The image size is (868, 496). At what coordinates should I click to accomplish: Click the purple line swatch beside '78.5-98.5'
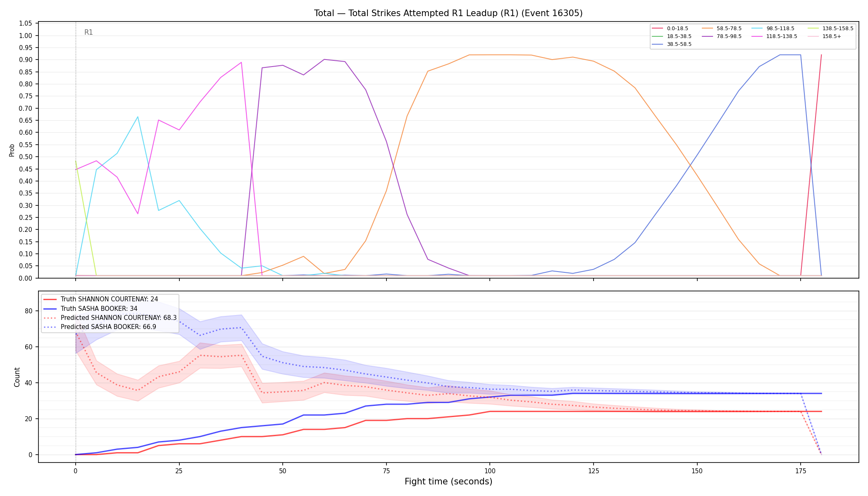[707, 36]
